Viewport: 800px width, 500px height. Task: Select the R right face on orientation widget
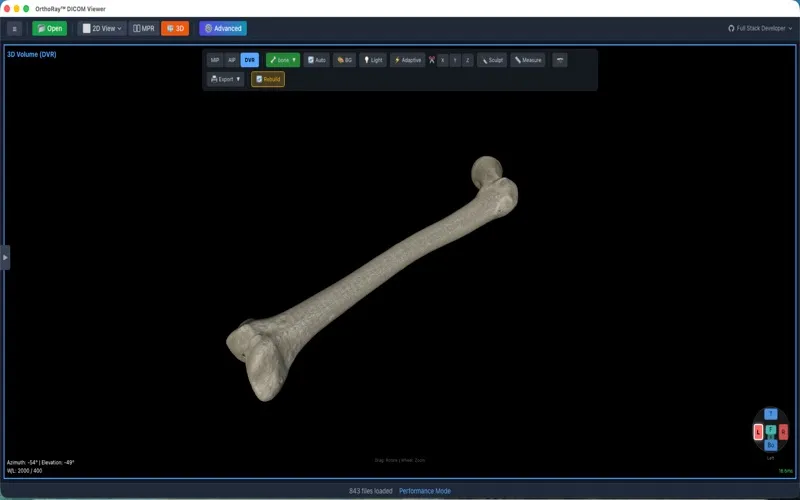click(x=783, y=432)
